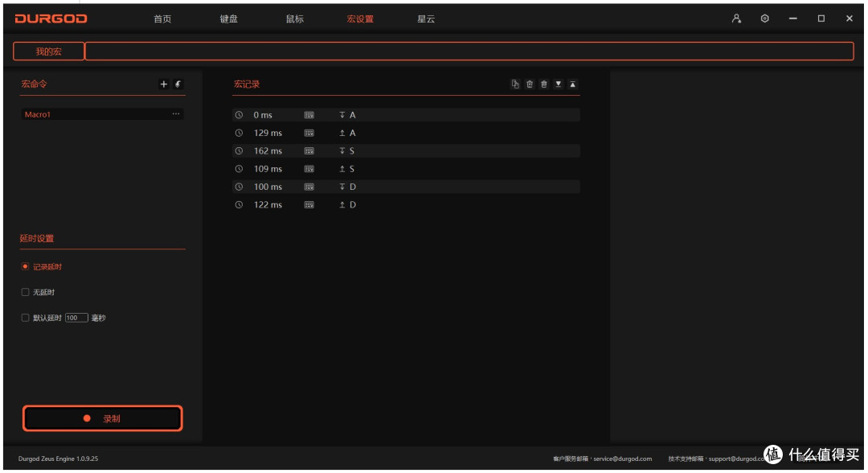Image resolution: width=868 pixels, height=473 pixels.
Task: Click the keyboard icon on the 122 ms row
Action: (309, 205)
